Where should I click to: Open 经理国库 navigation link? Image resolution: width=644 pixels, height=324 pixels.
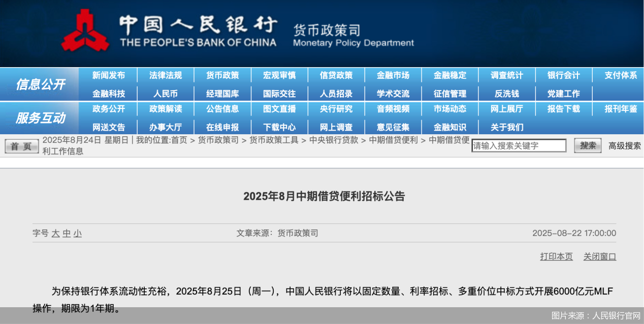point(222,94)
